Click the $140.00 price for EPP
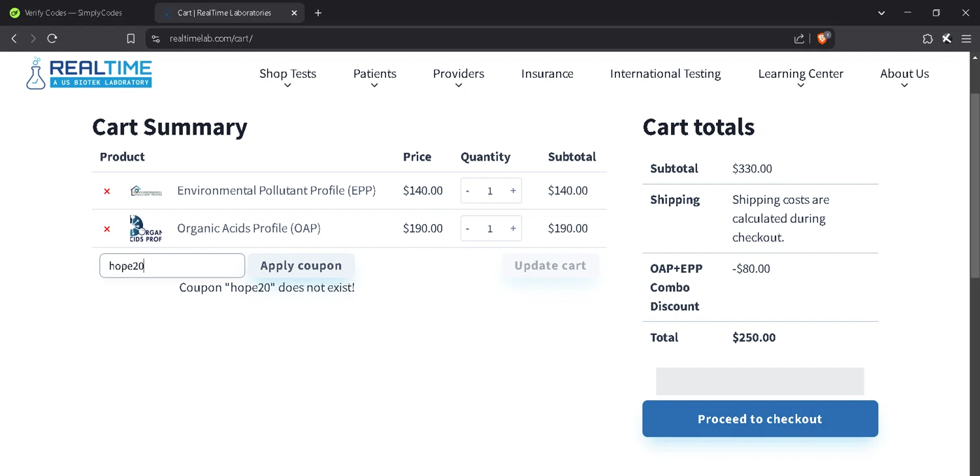This screenshot has width=980, height=476. click(x=423, y=191)
